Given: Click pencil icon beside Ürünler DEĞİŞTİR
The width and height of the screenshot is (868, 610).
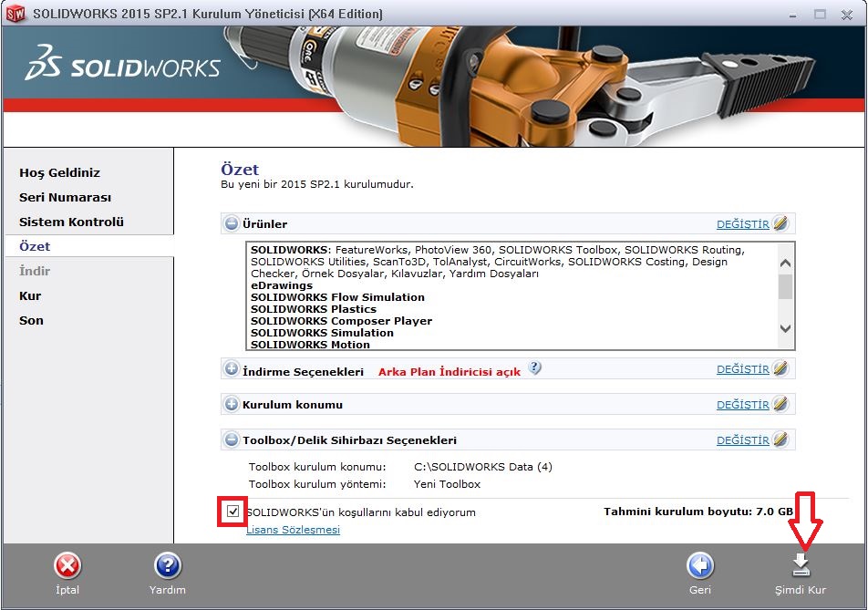Looking at the screenshot, I should (x=780, y=223).
